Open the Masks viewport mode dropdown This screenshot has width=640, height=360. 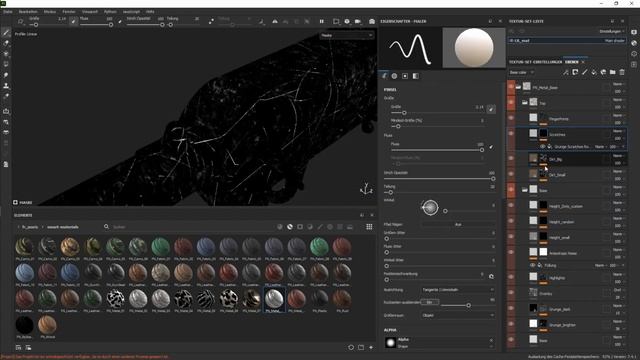(x=347, y=36)
